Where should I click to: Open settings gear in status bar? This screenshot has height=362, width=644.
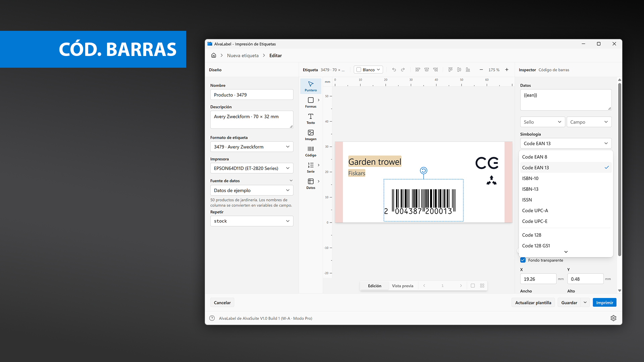[613, 318]
